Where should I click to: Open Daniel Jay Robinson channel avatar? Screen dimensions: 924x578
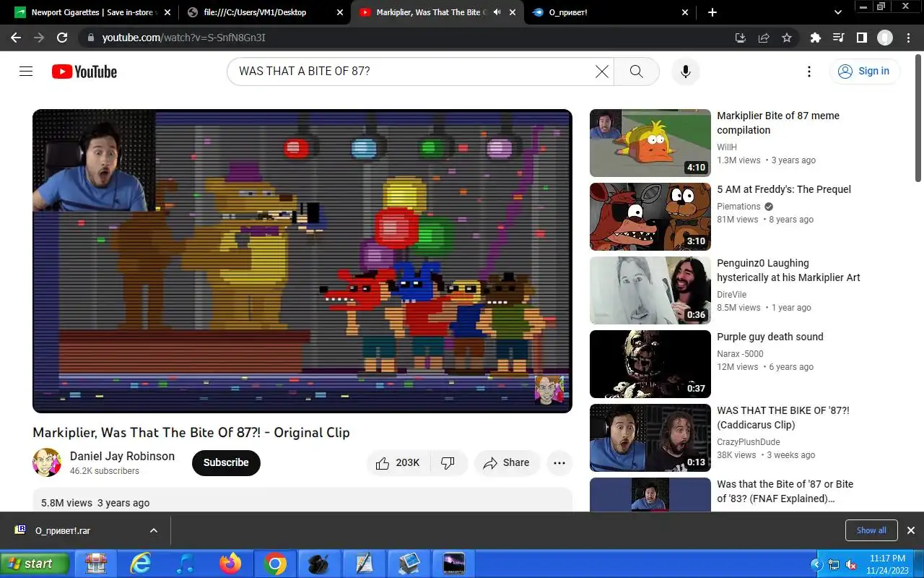point(47,462)
